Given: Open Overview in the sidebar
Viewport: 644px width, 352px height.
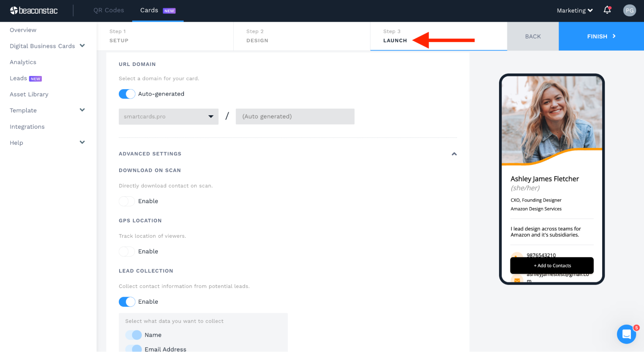Looking at the screenshot, I should pos(23,30).
